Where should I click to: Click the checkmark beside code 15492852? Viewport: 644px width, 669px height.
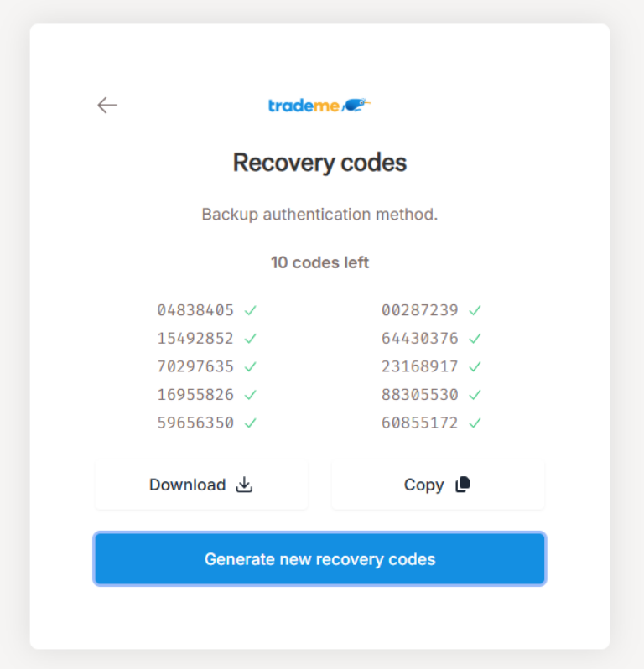coord(251,339)
